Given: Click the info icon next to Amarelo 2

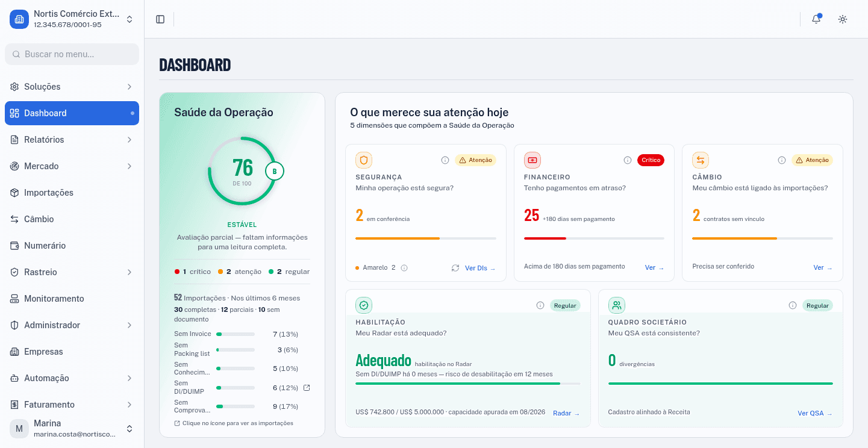Looking at the screenshot, I should point(404,268).
